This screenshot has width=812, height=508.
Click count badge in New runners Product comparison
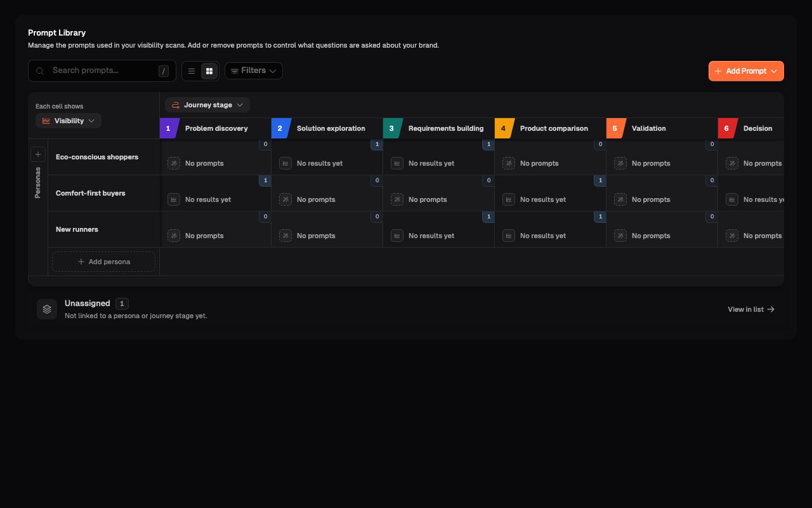point(600,217)
